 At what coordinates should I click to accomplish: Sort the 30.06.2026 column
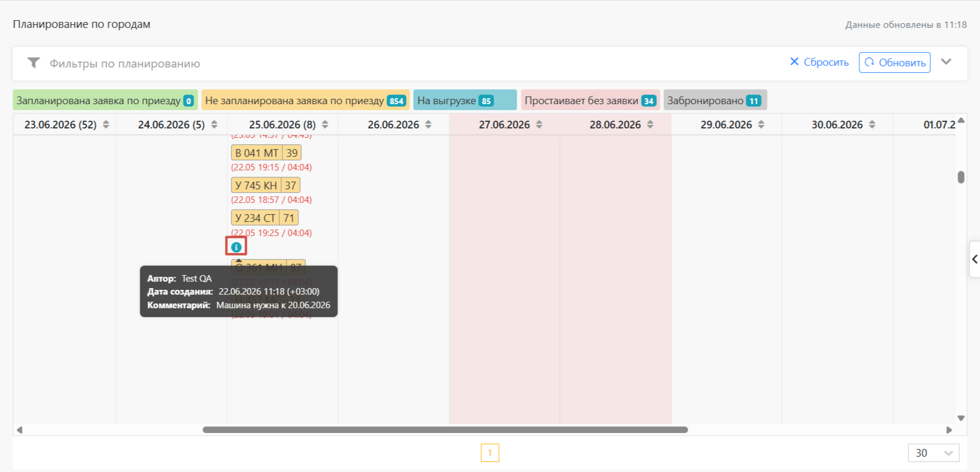point(872,125)
